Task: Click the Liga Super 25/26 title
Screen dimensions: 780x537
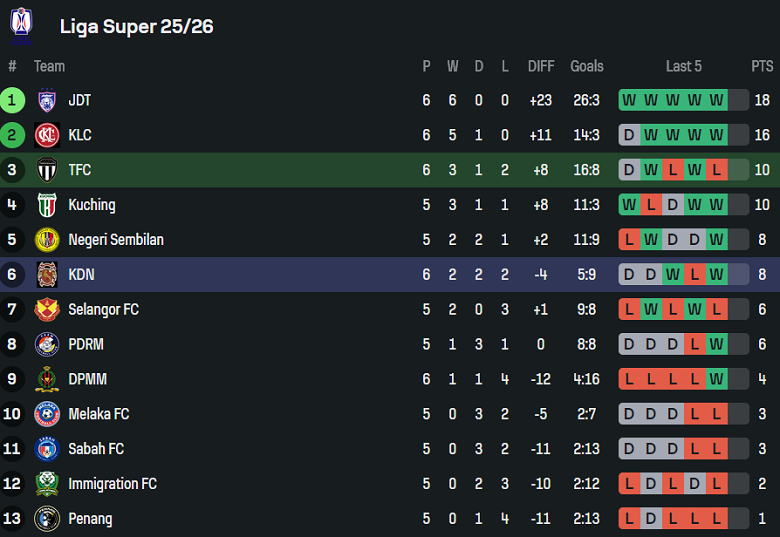Action: point(136,26)
